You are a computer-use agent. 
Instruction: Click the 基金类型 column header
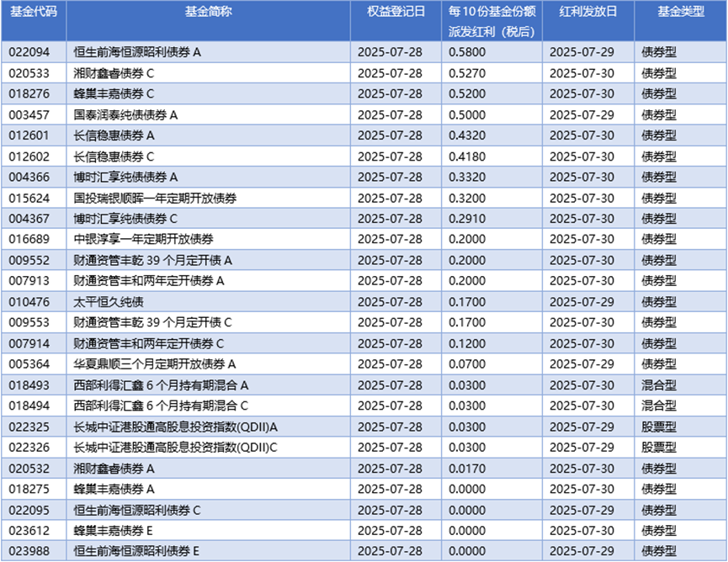(681, 12)
